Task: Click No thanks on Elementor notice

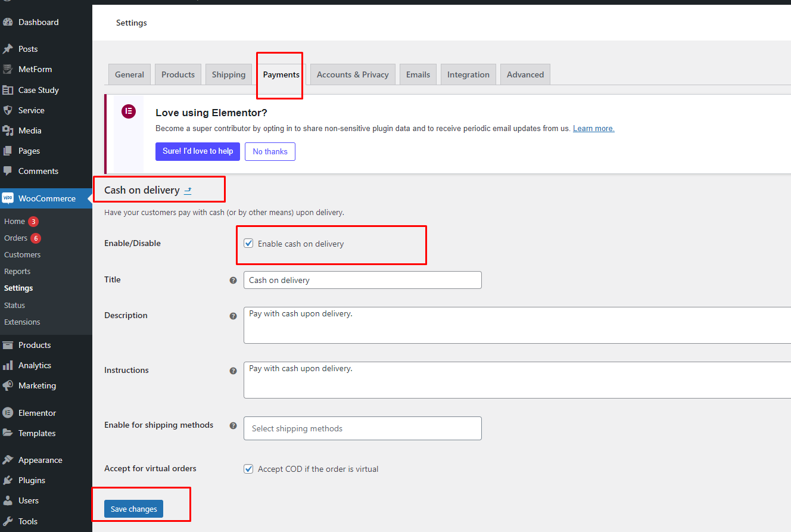Action: point(270,151)
